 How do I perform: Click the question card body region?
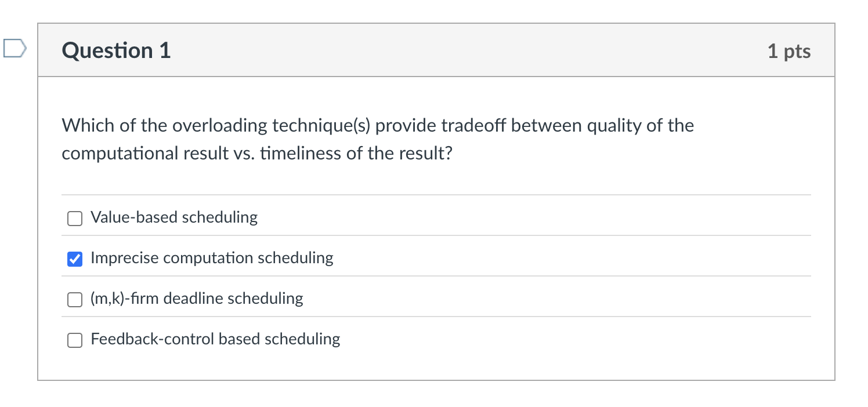pyautogui.click(x=435, y=174)
